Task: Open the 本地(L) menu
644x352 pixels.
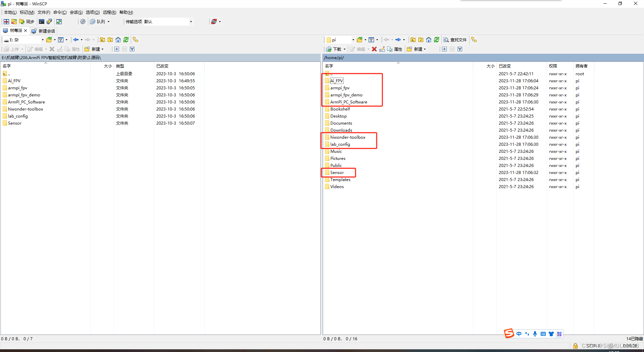Action: pos(10,12)
